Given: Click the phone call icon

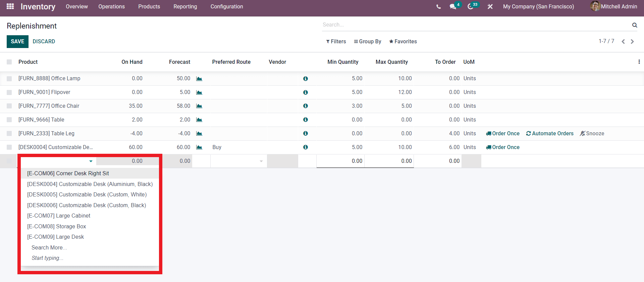Looking at the screenshot, I should click(x=438, y=7).
